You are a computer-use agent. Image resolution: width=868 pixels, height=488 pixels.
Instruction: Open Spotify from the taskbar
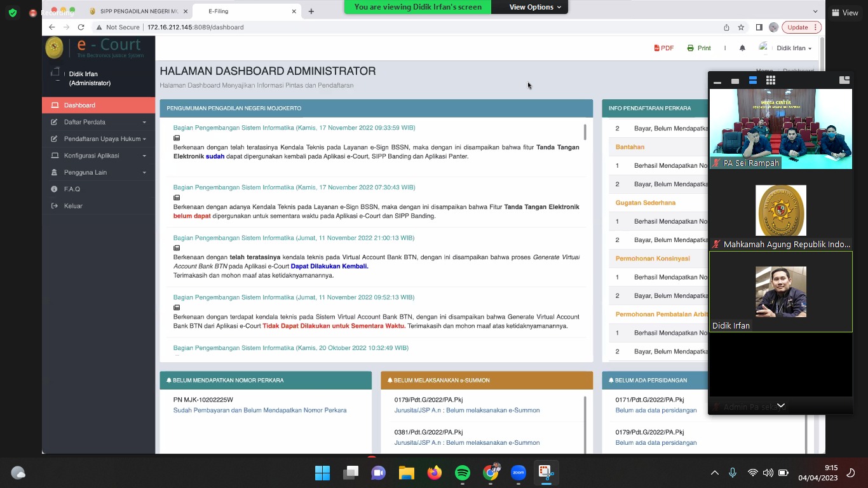[463, 473]
